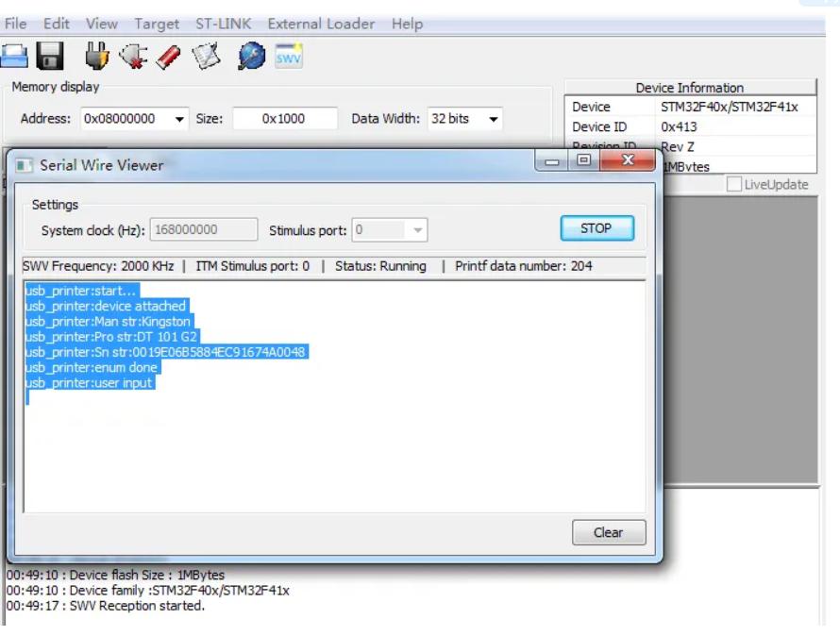Image resolution: width=840 pixels, height=636 pixels.
Task: Click 'ITM Stimulus port: 0' status text
Action: coord(252,266)
